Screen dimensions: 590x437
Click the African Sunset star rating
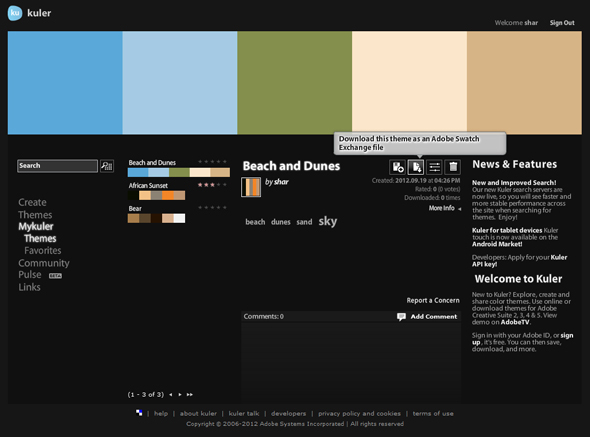pos(212,185)
